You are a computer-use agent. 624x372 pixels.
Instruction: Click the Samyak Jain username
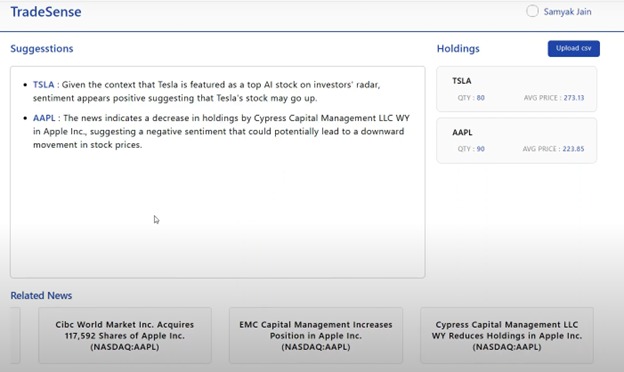coord(567,12)
